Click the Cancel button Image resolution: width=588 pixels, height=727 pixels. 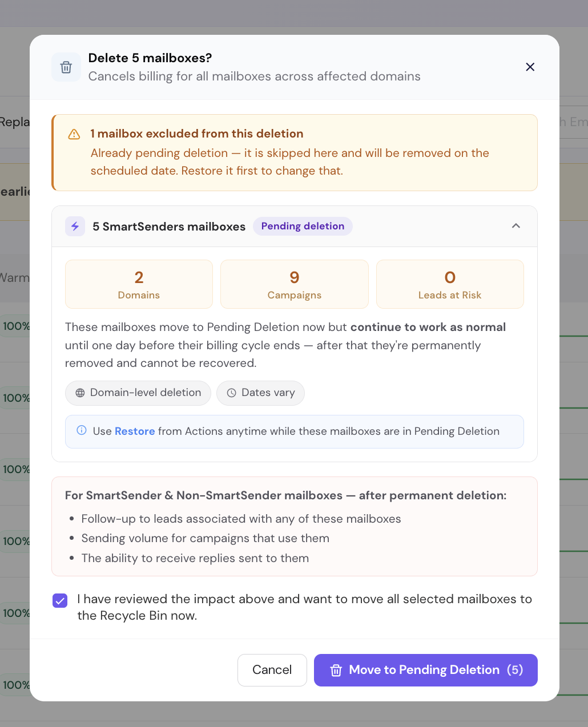pos(272,670)
